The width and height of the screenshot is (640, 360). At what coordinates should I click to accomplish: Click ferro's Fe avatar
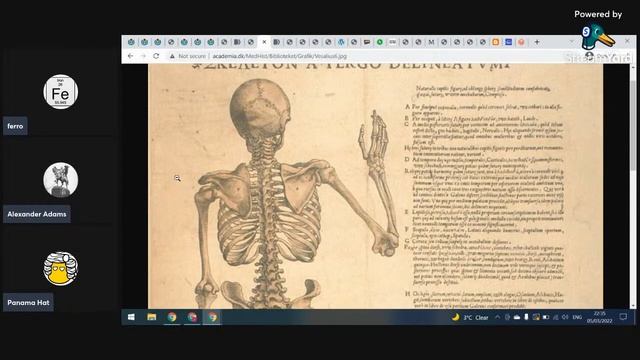60,92
